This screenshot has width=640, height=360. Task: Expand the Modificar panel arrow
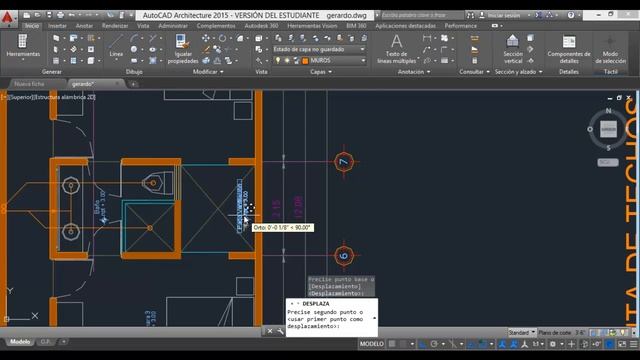pyautogui.click(x=222, y=72)
